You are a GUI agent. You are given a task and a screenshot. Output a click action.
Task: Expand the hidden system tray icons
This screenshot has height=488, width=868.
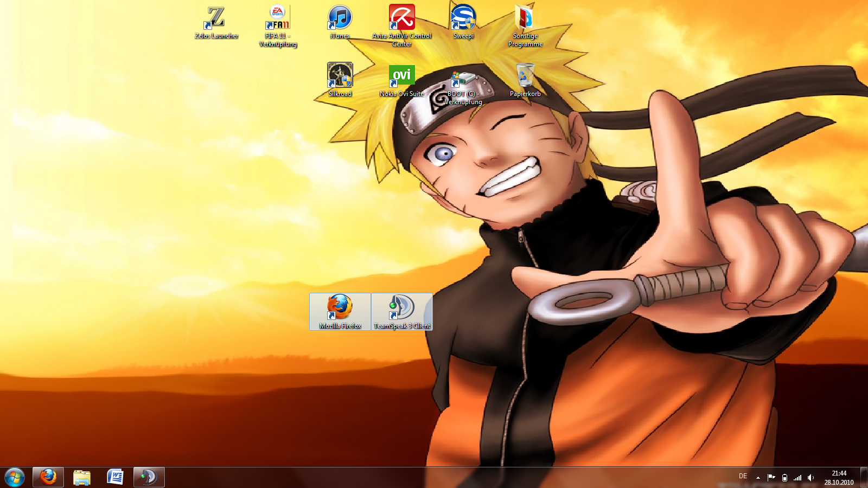[x=758, y=478]
